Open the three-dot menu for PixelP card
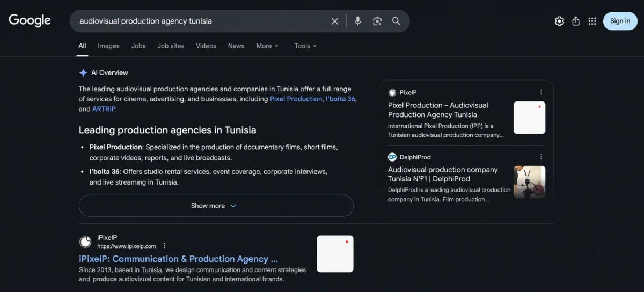Viewport: 644px width, 292px height. [541, 92]
